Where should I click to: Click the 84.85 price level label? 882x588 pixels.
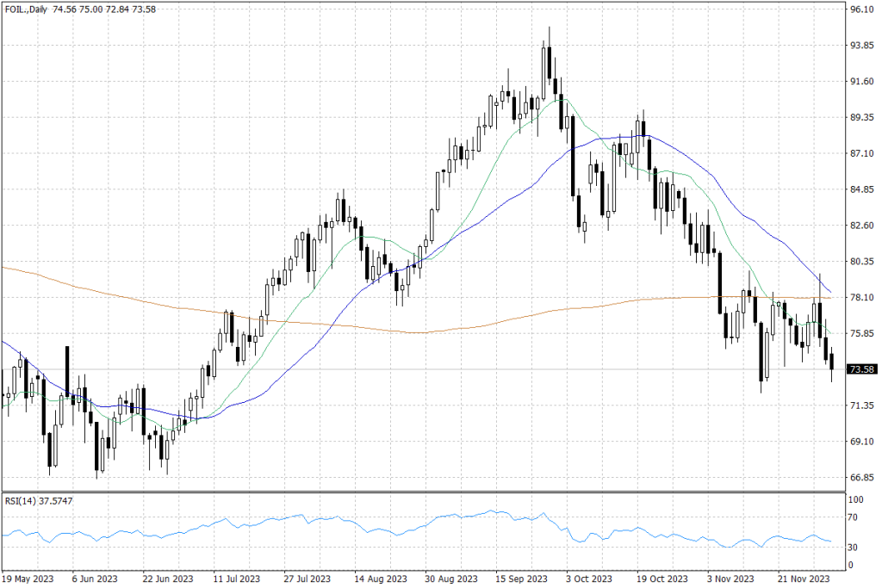pyautogui.click(x=861, y=189)
